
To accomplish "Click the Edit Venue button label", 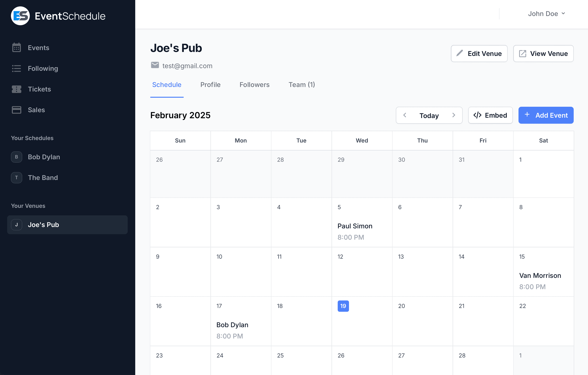I will click(x=484, y=53).
